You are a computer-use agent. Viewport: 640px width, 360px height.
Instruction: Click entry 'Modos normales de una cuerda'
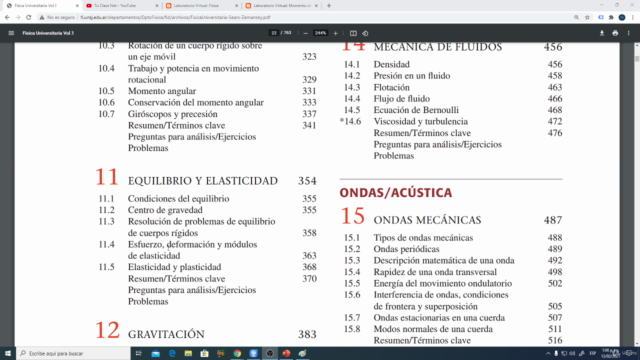(433, 329)
